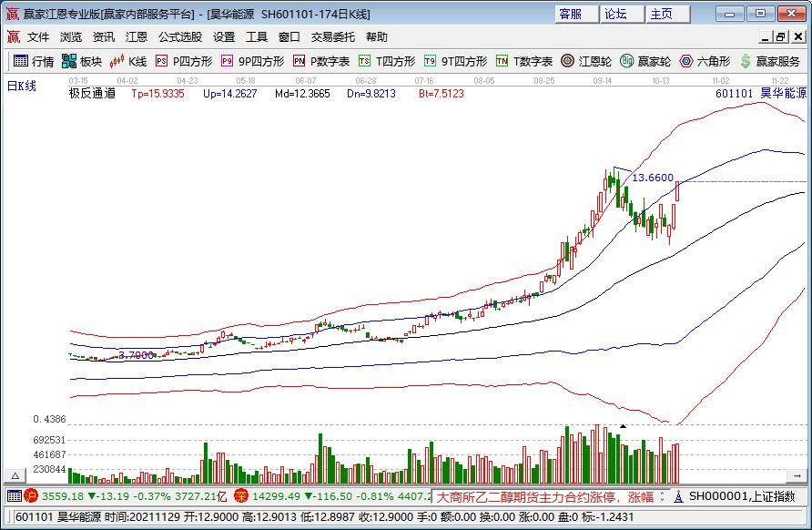This screenshot has height=530, width=812.
Task: Click the black triangle marker above volume bars
Action: pos(623,426)
